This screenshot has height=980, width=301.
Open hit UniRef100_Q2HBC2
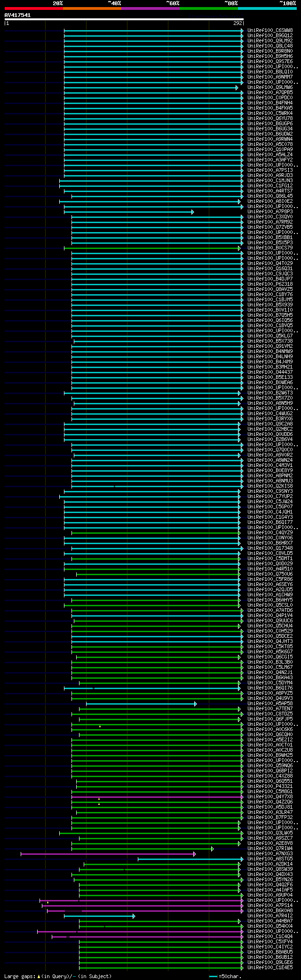pos(270,429)
